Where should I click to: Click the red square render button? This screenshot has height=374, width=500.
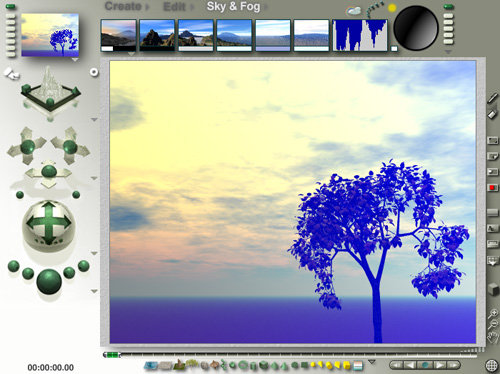tap(492, 188)
